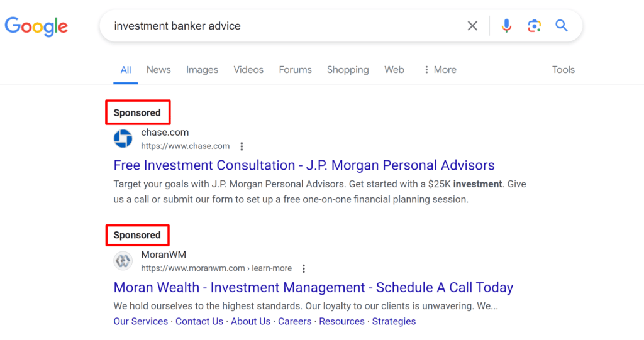Click the MoranWM favicon logo
Image resolution: width=644 pixels, height=340 pixels.
point(123,261)
